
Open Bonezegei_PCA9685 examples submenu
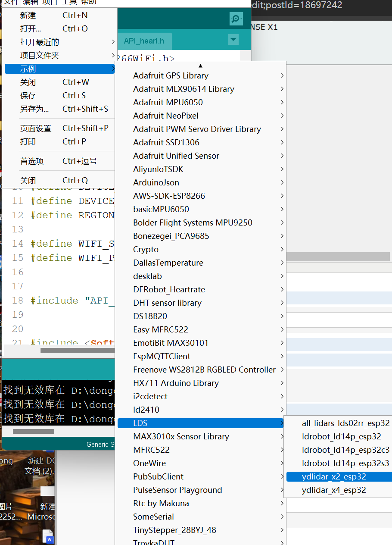tap(200, 236)
